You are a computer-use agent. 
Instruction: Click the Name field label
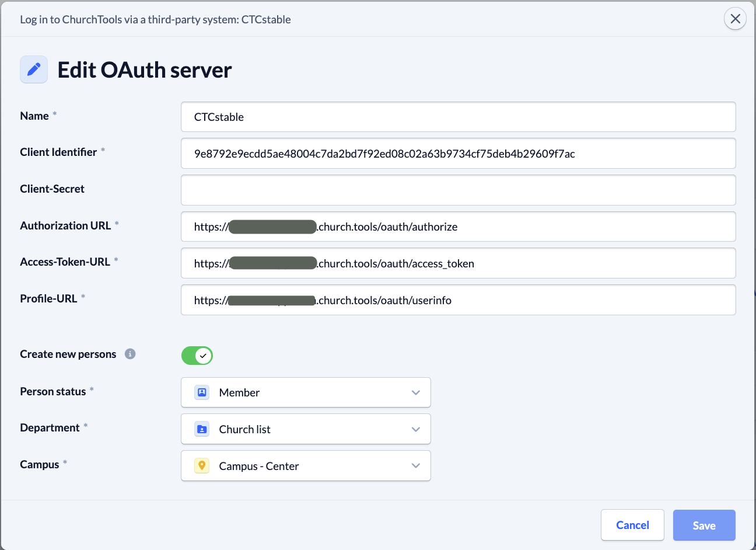(x=34, y=116)
